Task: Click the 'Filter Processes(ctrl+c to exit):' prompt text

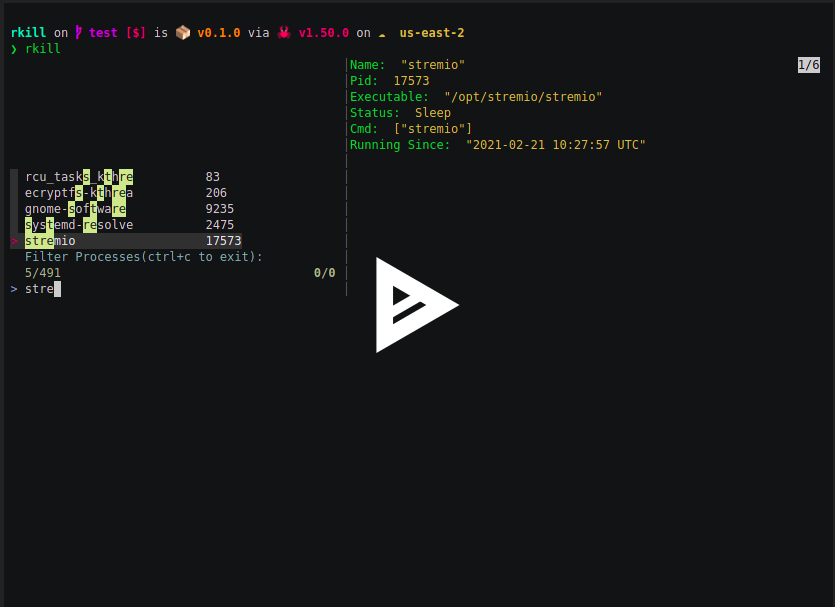Action: point(144,257)
